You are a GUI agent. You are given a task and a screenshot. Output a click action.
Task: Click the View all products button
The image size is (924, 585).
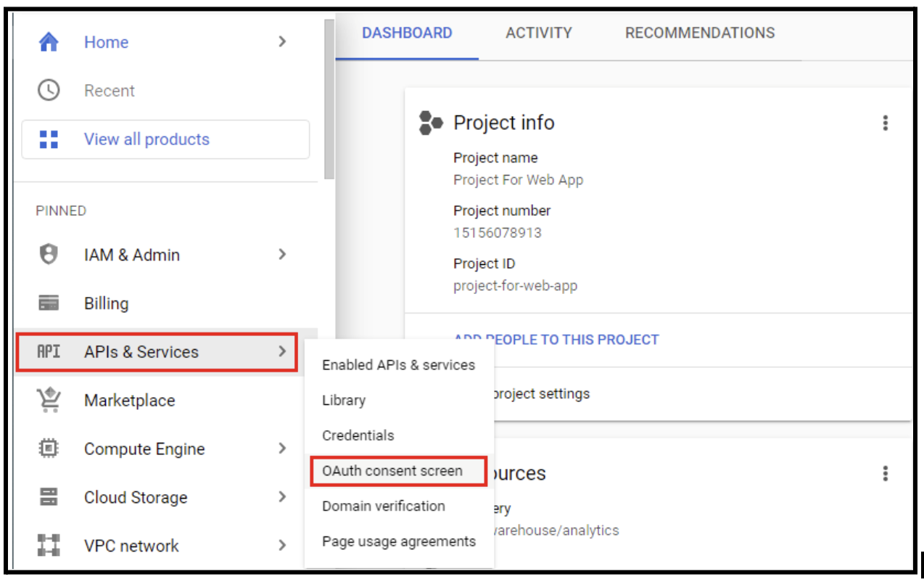tap(165, 139)
